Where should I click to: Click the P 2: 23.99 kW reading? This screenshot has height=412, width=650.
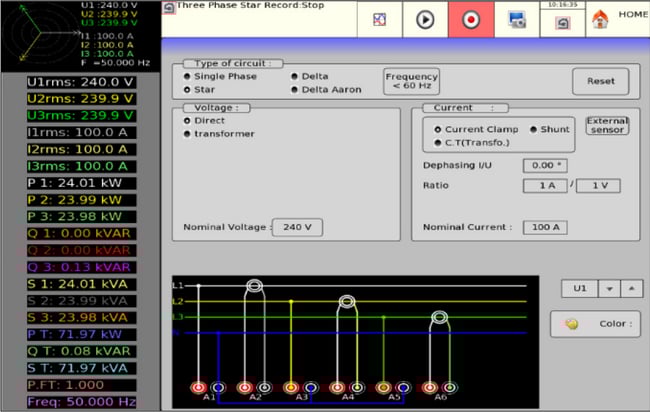tap(81, 200)
